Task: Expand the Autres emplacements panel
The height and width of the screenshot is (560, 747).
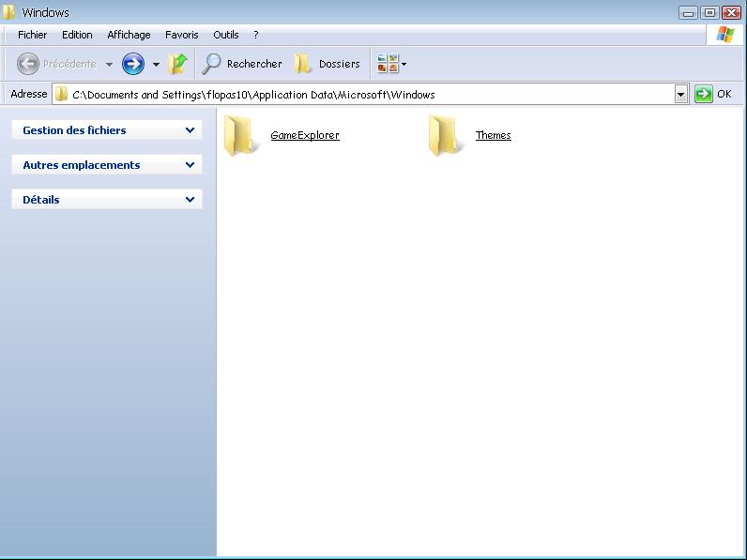Action: [190, 165]
